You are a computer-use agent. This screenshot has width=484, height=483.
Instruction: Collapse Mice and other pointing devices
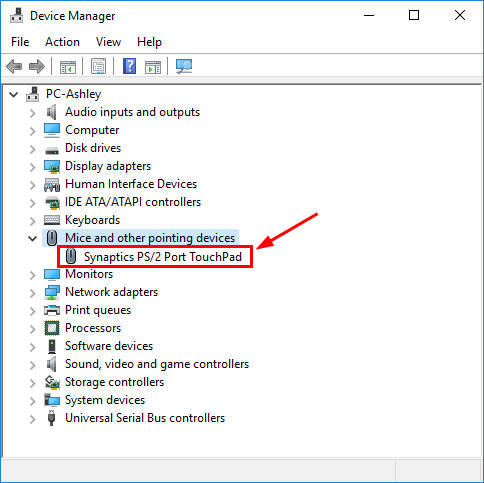point(32,238)
